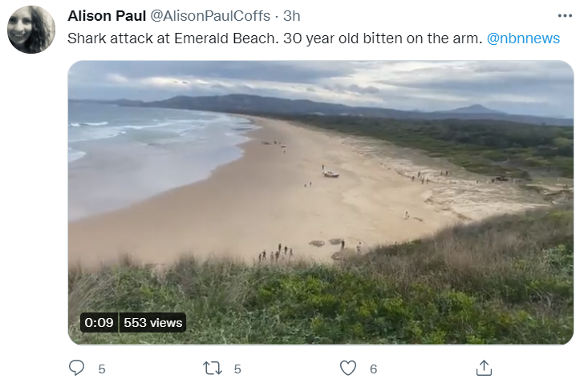Open the @nbnnews mention link
Screen dimensions: 588x387
click(x=523, y=38)
